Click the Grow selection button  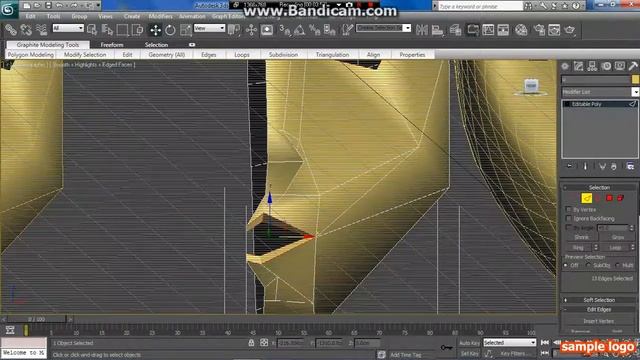(618, 237)
